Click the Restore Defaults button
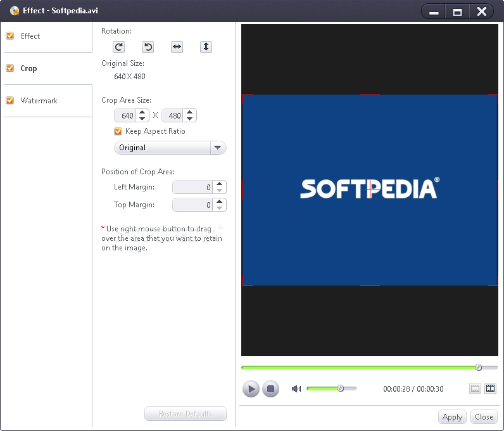504x431 pixels. [186, 414]
